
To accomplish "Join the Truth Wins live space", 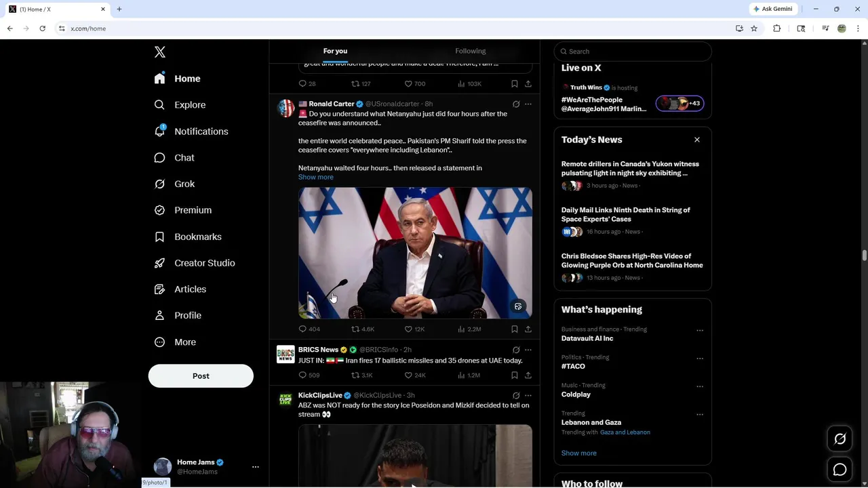I will pyautogui.click(x=680, y=104).
